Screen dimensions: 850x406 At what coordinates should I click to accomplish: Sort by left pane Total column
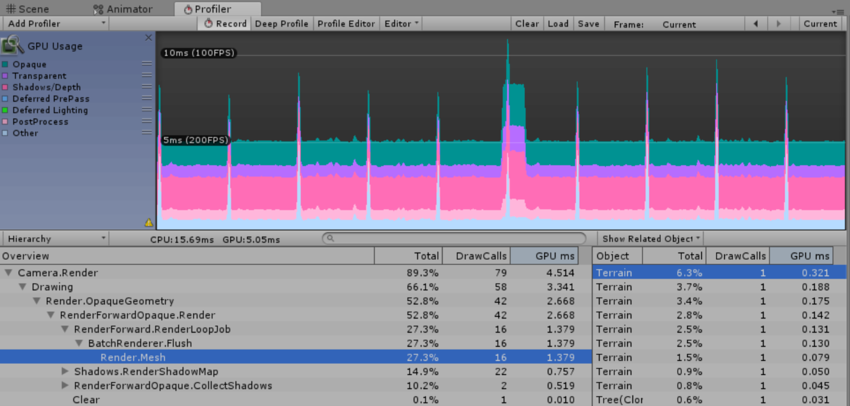[x=409, y=256]
